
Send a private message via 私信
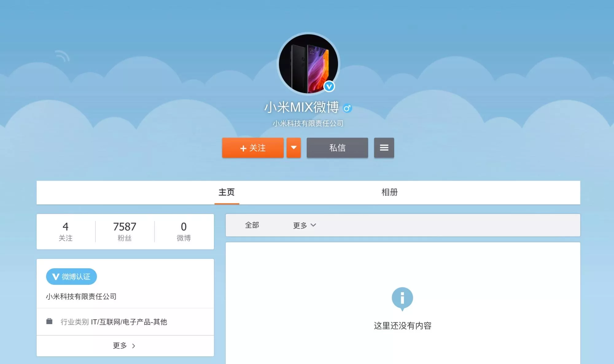(x=337, y=148)
